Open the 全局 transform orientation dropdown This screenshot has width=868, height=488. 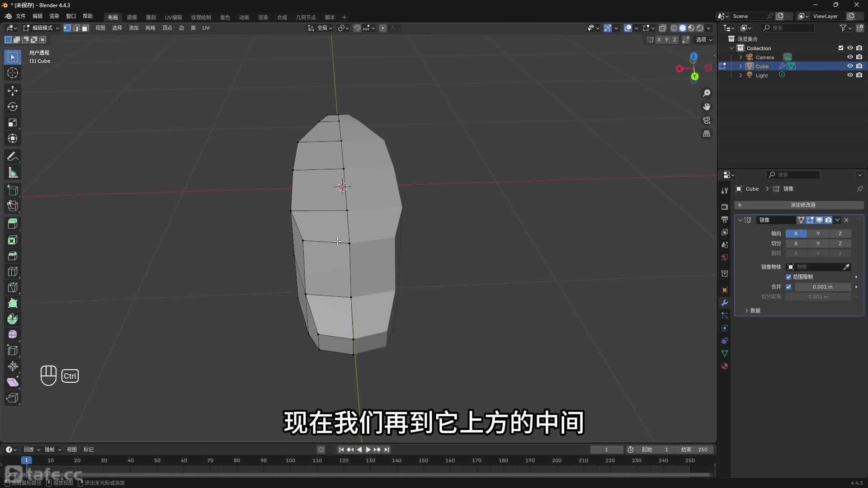point(320,28)
